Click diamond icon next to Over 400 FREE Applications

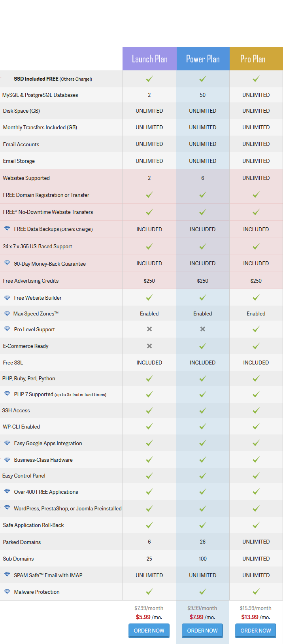tap(7, 491)
